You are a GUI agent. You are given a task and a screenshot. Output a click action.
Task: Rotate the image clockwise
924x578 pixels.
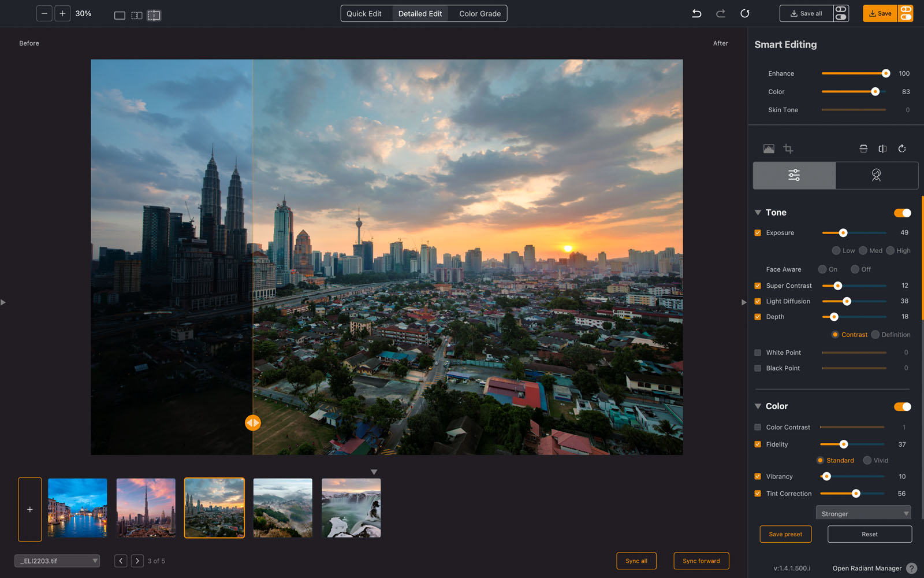(x=903, y=149)
